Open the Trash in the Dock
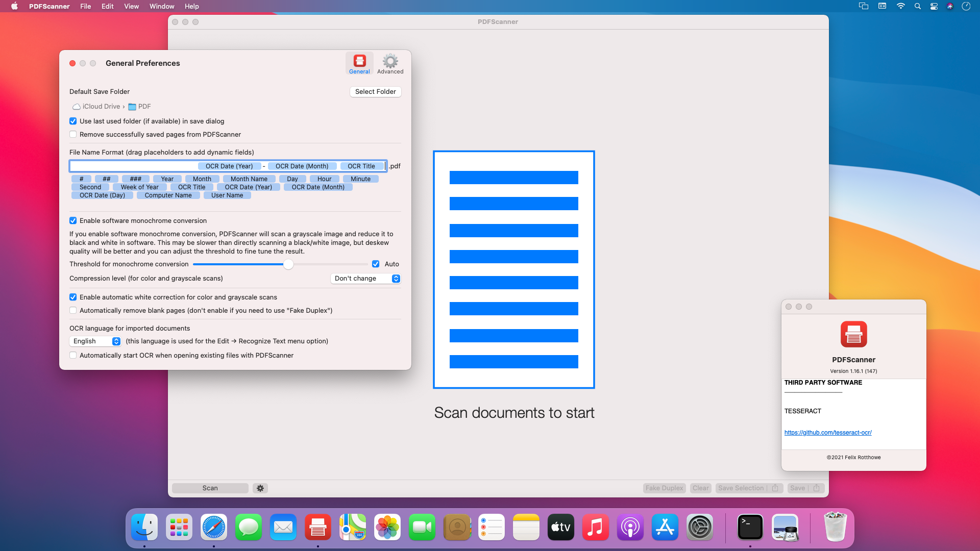This screenshot has width=980, height=551. click(836, 527)
